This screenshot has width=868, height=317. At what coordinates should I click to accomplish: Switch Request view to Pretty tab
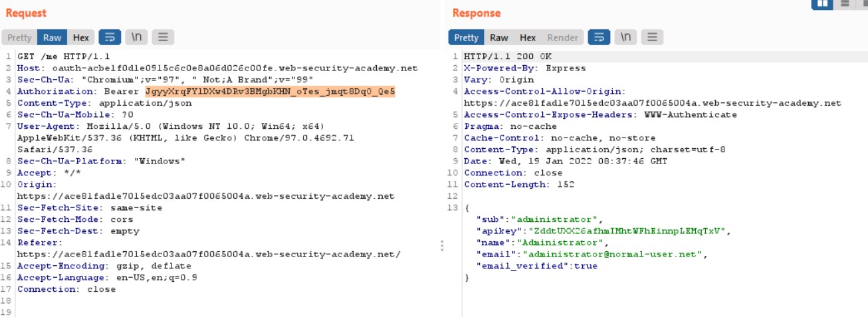pos(19,38)
